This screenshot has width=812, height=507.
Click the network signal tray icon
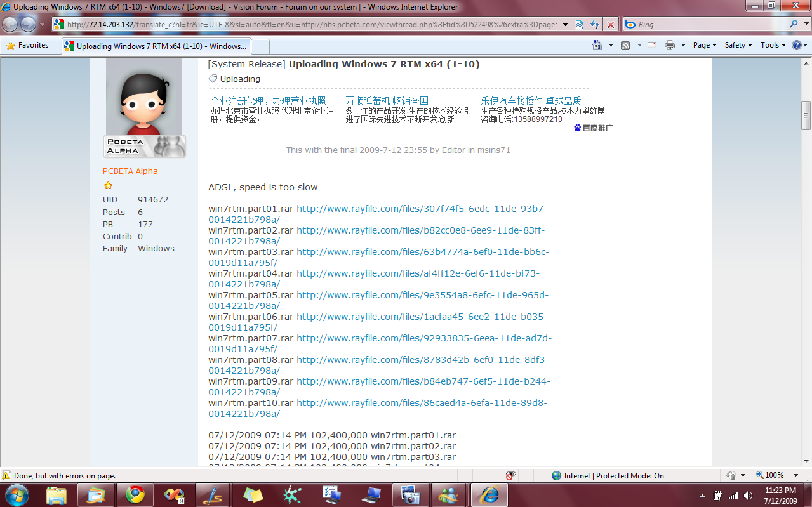pos(733,496)
